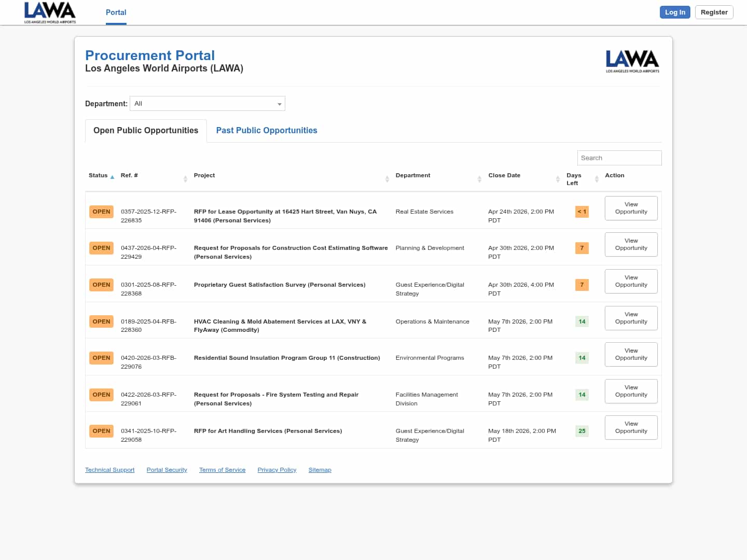The height and width of the screenshot is (560, 747).
Task: Open the Technical Support link
Action: pyautogui.click(x=109, y=470)
